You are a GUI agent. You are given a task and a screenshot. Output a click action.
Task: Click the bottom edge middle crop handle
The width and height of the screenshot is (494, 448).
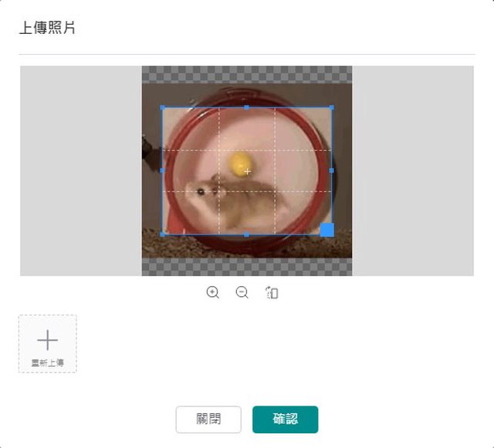(x=247, y=234)
